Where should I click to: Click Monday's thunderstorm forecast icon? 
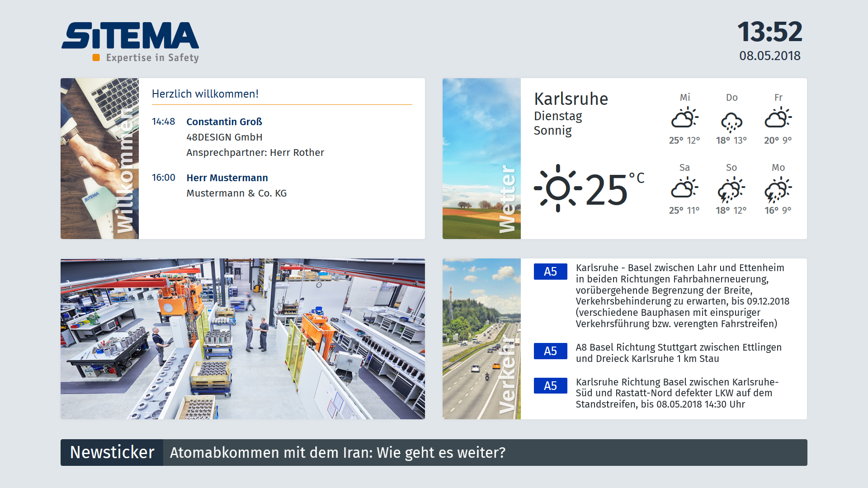[x=778, y=190]
